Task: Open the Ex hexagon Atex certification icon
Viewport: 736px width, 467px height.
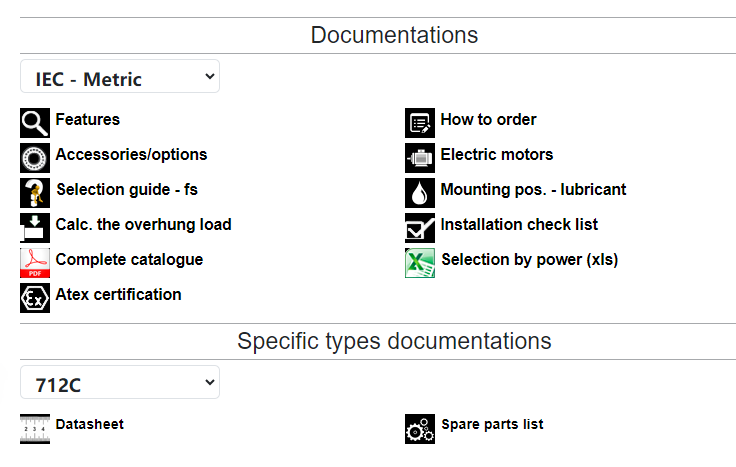Action: point(35,298)
